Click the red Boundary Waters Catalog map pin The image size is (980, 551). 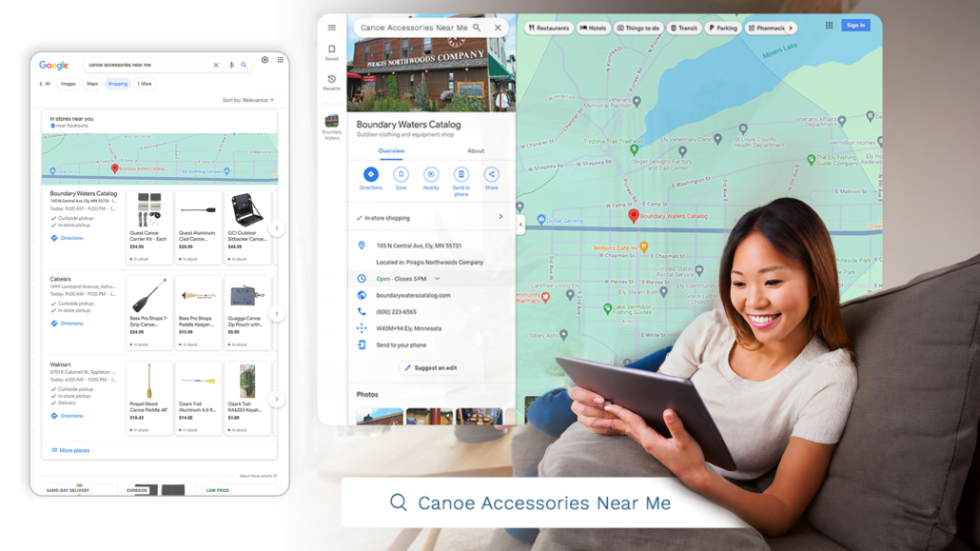click(x=633, y=216)
